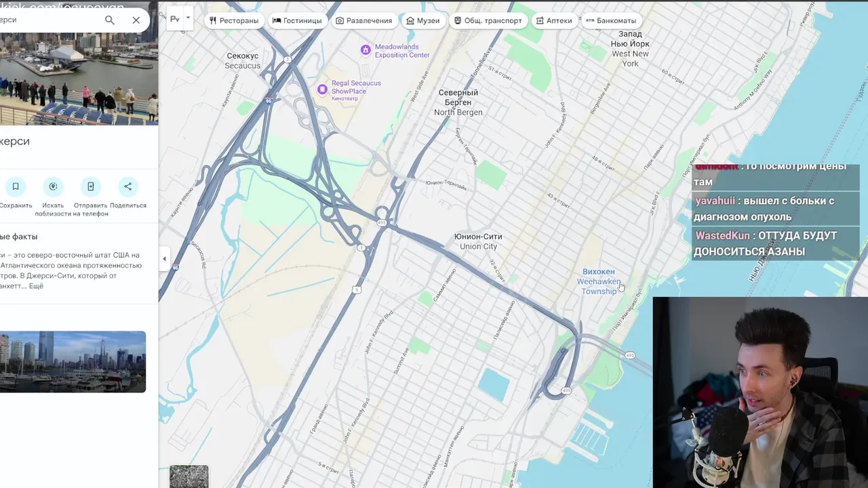Select the Музеи filter chip
868x488 pixels.
[x=422, y=20]
